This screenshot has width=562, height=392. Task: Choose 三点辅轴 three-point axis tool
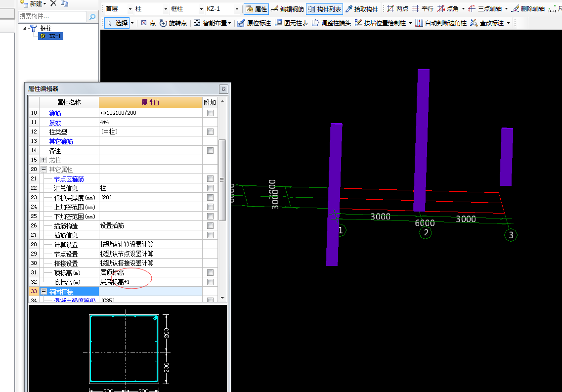485,8
